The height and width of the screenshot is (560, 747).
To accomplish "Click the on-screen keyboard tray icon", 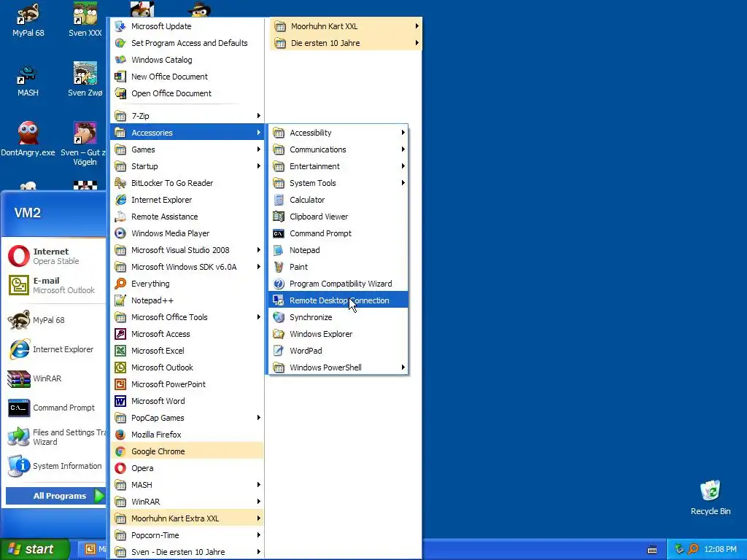I will click(652, 550).
